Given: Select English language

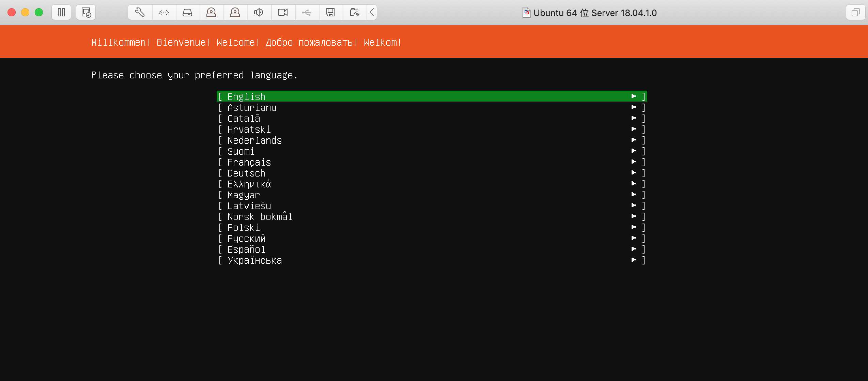Looking at the screenshot, I should coord(432,96).
